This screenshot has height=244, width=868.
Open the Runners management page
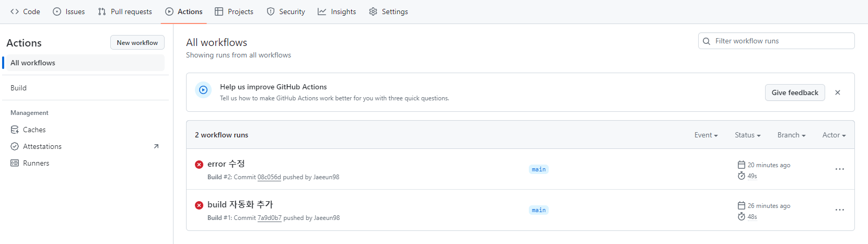(x=84, y=163)
